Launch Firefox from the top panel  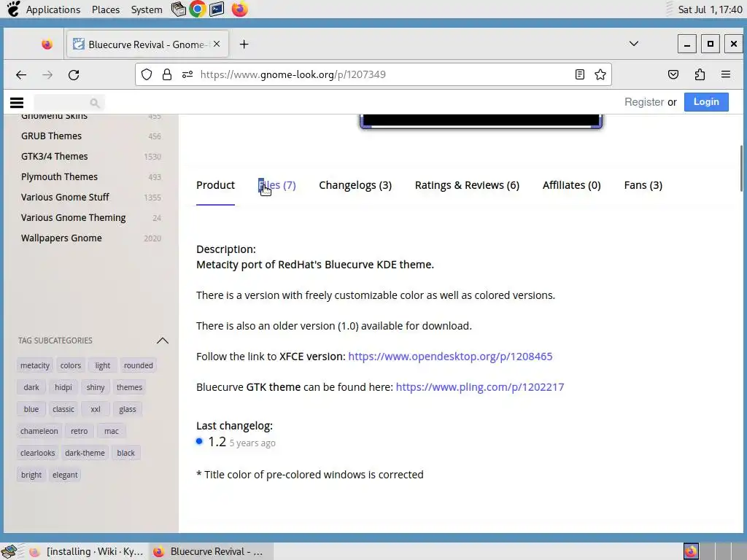[239, 9]
